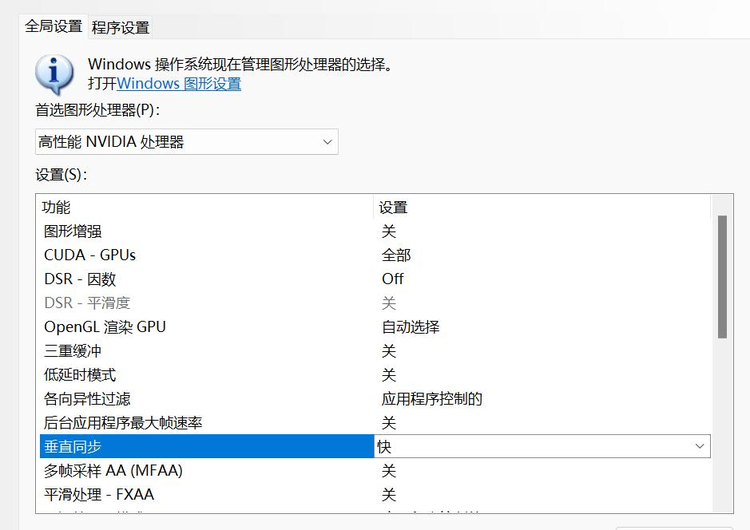750x530 pixels.
Task: Select the 平滑处理 - FXAA row
Action: [x=99, y=494]
